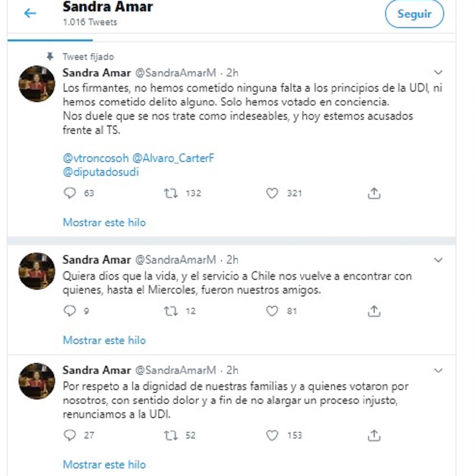Open the @Alvaro_CarterF mention link
This screenshot has width=475, height=476.
[x=173, y=158]
